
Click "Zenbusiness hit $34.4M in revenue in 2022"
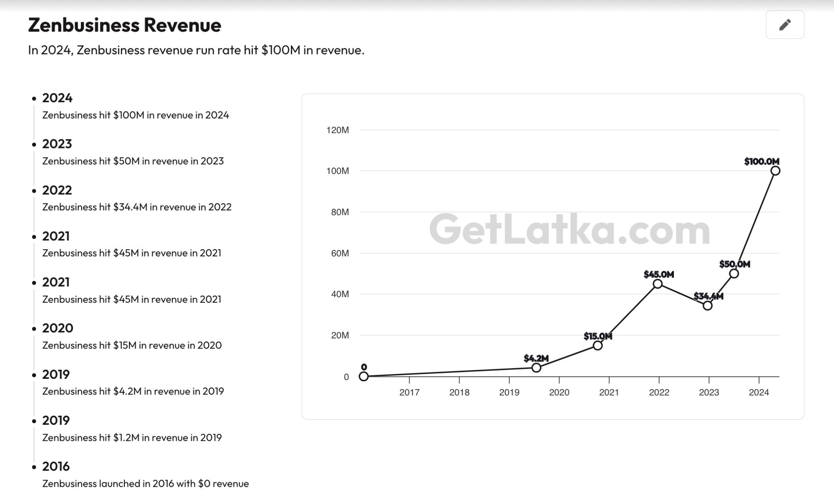tap(137, 207)
